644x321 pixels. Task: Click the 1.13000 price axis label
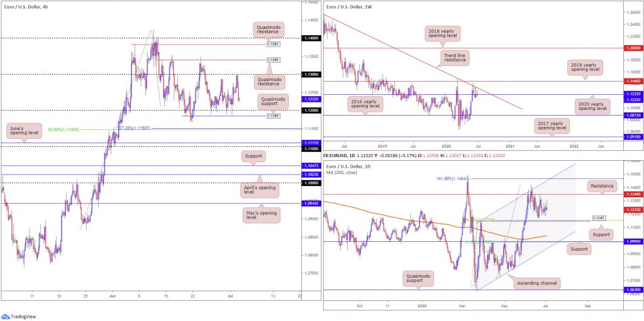[x=311, y=74]
